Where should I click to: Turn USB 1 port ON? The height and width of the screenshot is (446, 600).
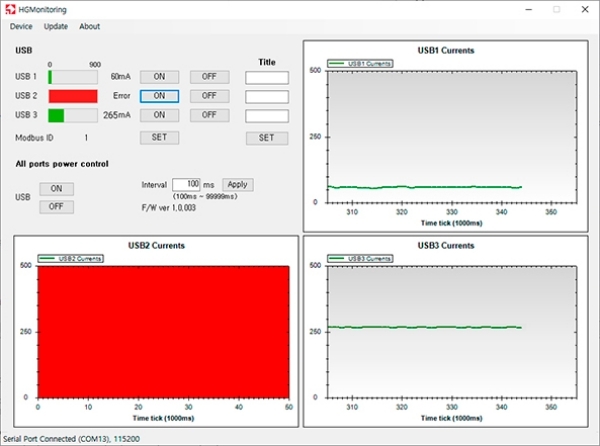click(159, 77)
